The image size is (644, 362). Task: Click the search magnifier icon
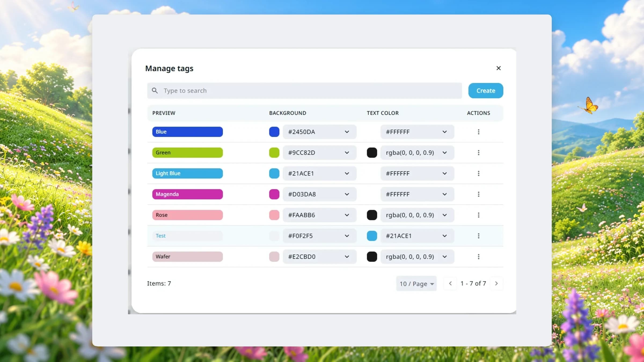155,91
